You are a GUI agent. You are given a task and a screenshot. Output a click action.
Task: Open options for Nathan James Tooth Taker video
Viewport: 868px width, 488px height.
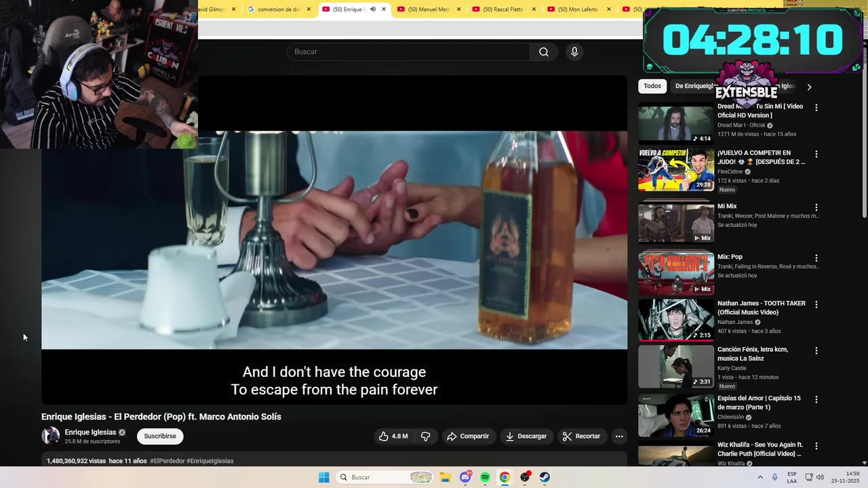(816, 305)
